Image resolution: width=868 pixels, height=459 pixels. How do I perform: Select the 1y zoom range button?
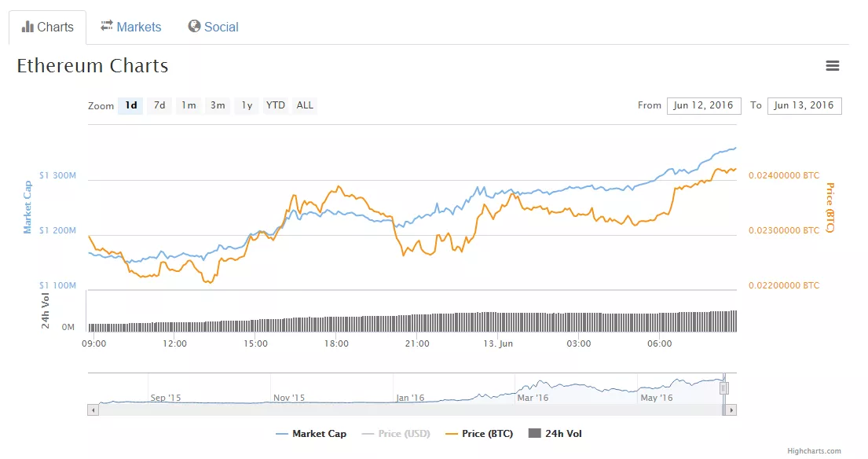pyautogui.click(x=246, y=105)
